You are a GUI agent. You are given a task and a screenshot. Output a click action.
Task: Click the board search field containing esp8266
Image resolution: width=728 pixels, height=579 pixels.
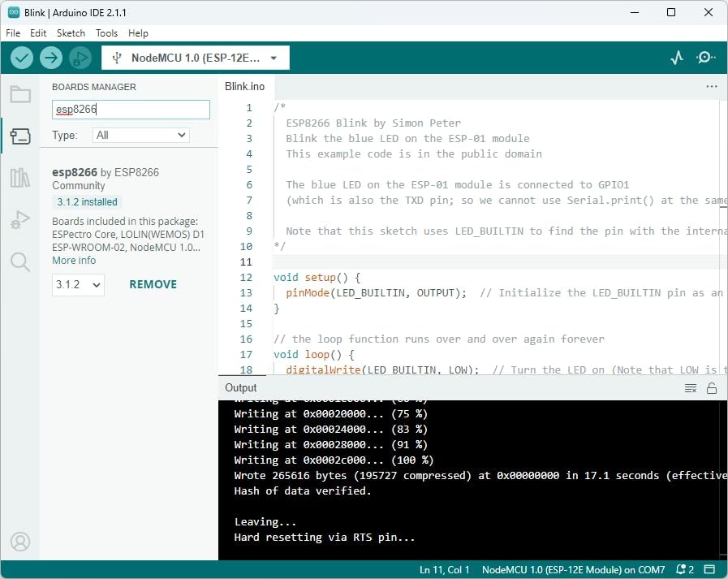coord(131,109)
